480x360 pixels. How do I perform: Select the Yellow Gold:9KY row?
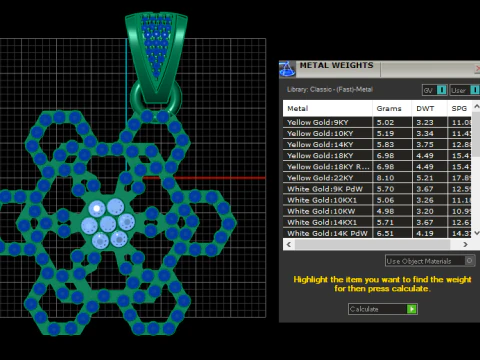click(x=377, y=122)
